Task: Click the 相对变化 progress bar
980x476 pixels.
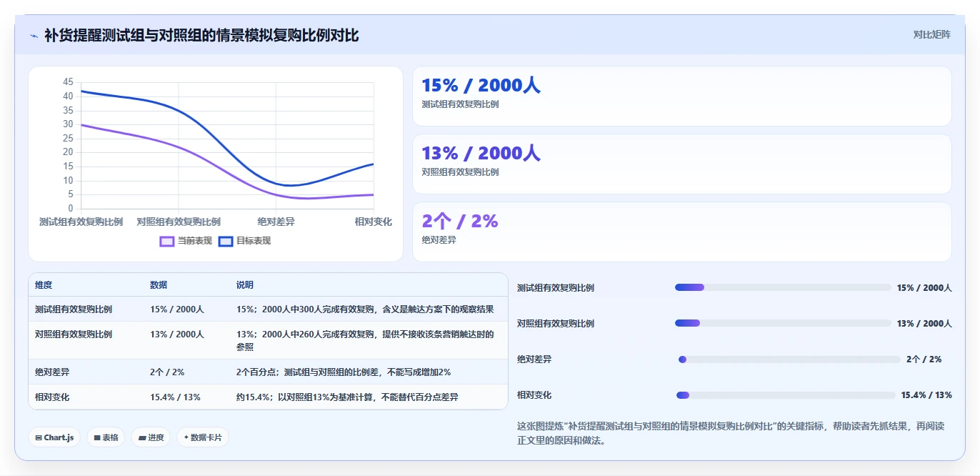Action: coord(786,395)
